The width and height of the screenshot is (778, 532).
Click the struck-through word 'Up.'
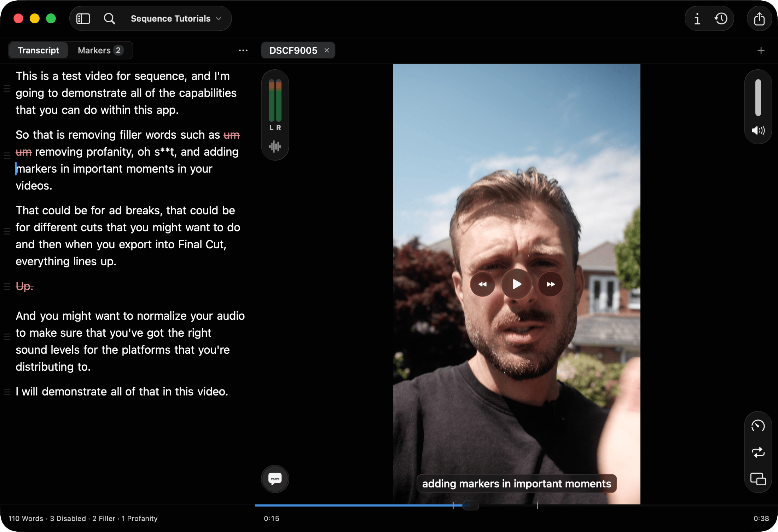tap(25, 286)
